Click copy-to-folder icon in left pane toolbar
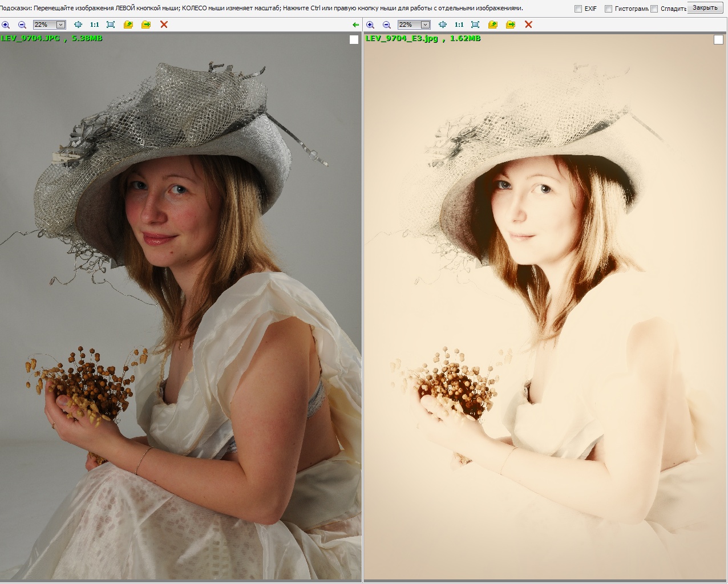Screen dimensions: 728x584 pyautogui.click(x=128, y=25)
